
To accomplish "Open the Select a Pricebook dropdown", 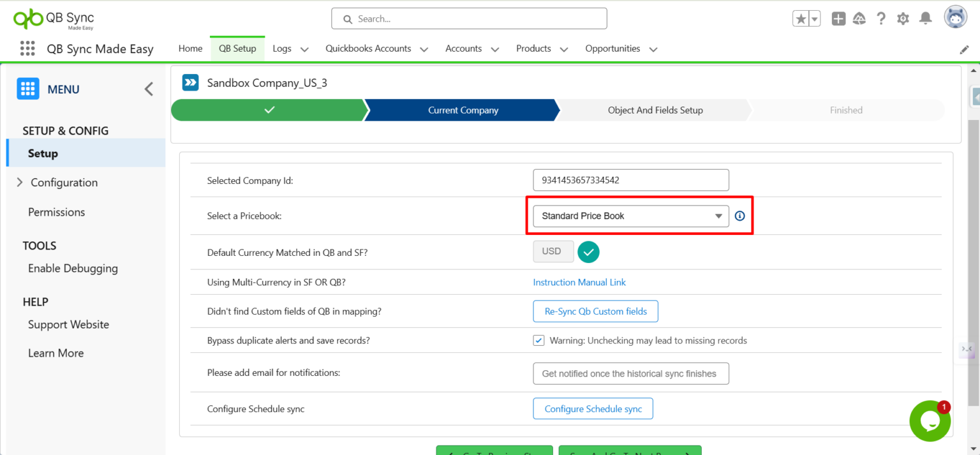I will click(630, 216).
